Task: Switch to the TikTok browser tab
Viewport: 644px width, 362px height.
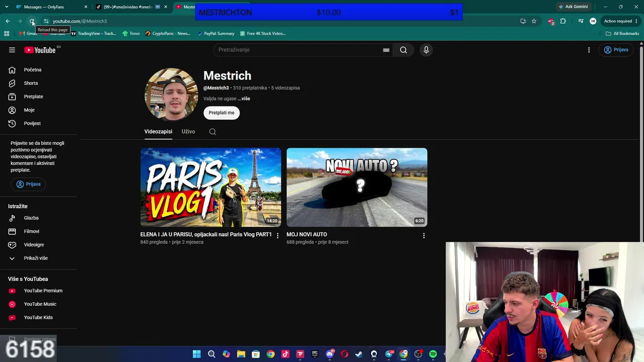Action: point(132,7)
